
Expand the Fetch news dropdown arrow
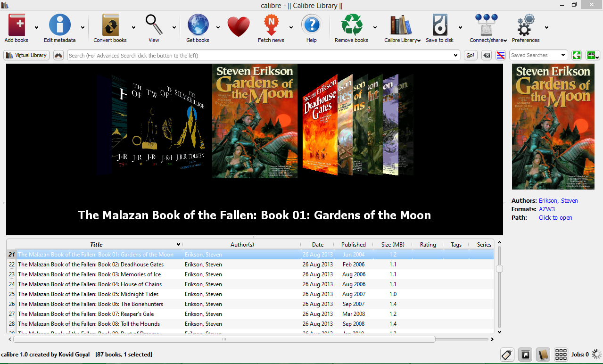291,27
